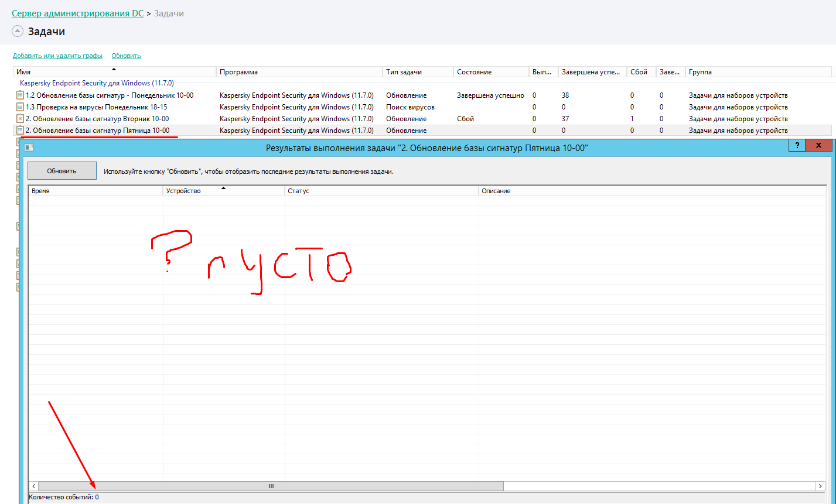The width and height of the screenshot is (836, 504).
Task: Click the horizontal scrollbar left arrow
Action: click(34, 486)
